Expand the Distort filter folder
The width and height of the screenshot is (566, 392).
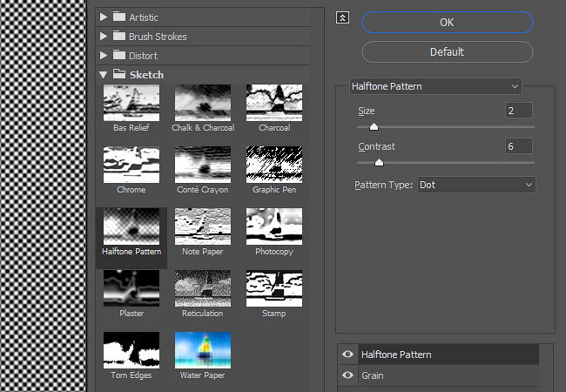(x=104, y=55)
